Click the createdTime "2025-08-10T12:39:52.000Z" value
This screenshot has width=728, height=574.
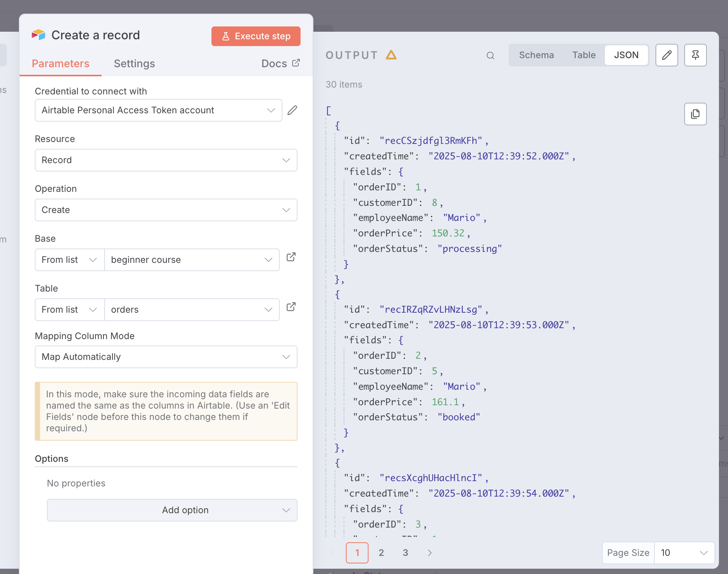(x=499, y=156)
